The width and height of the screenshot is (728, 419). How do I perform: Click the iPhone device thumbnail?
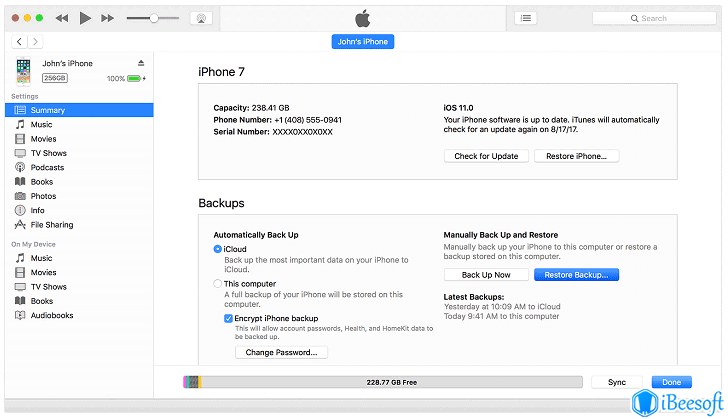(23, 71)
